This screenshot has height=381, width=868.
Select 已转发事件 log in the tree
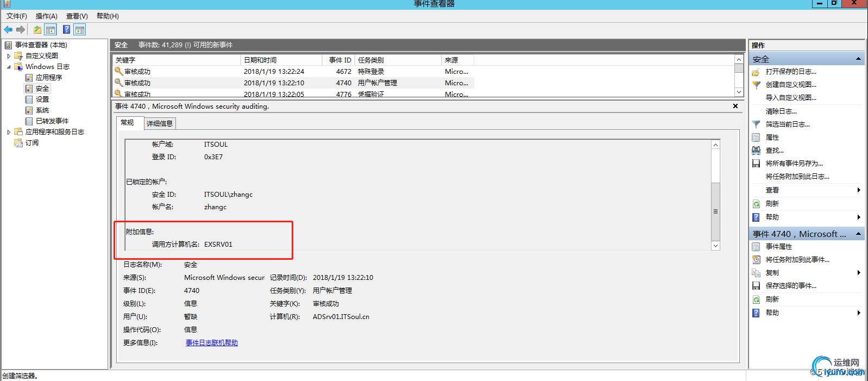(52, 121)
